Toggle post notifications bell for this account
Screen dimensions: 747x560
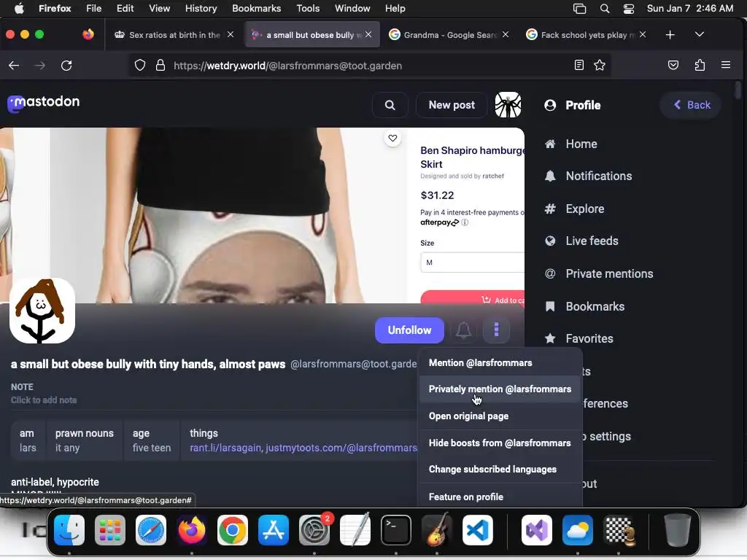coord(463,330)
